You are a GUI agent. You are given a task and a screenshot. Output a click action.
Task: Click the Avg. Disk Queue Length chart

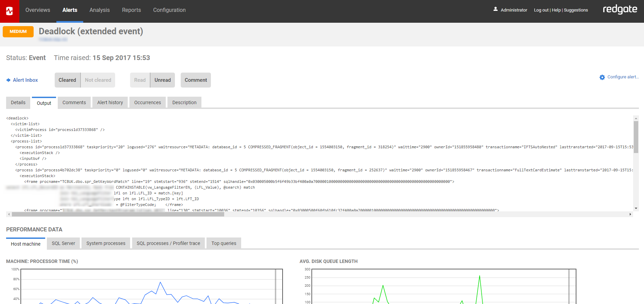[444, 286]
